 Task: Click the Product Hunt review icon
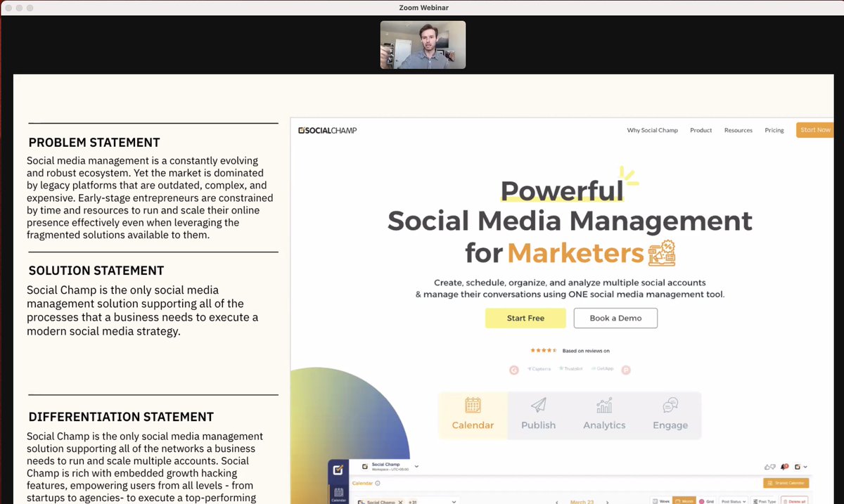(626, 370)
